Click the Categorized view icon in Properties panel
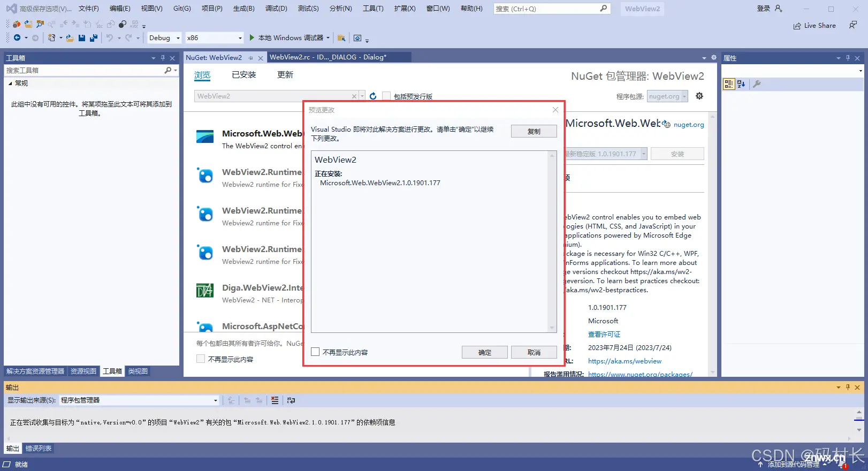 click(x=728, y=84)
